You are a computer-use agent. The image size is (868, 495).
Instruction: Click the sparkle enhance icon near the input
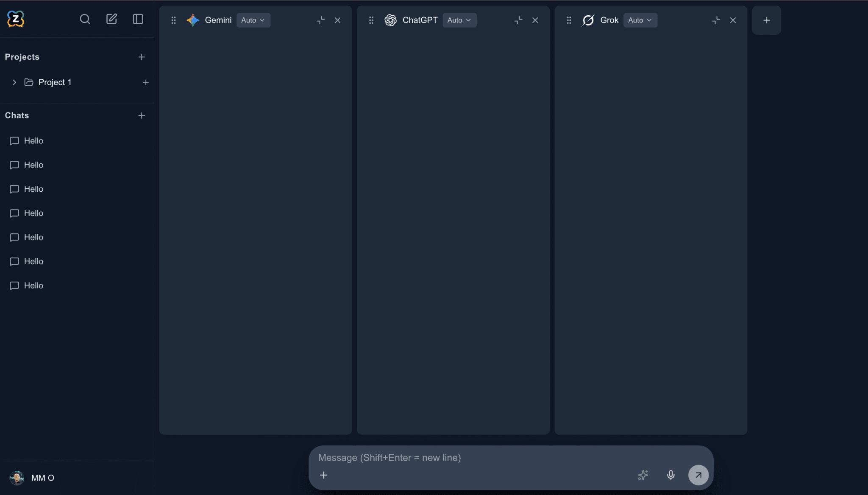click(x=642, y=475)
